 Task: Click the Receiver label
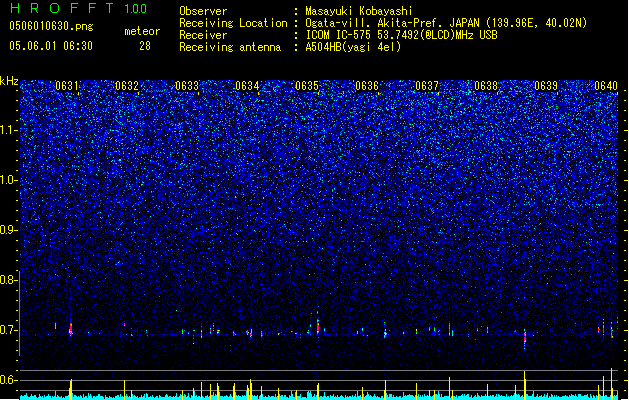click(203, 35)
